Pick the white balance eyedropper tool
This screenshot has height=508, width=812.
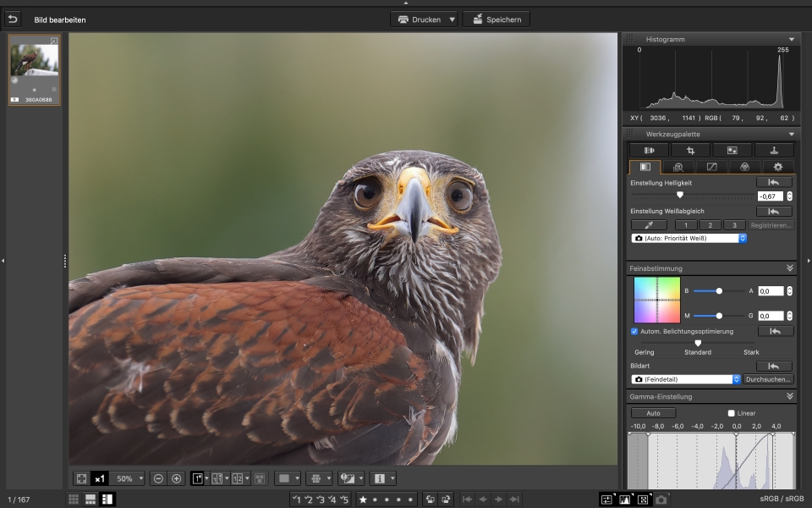649,225
